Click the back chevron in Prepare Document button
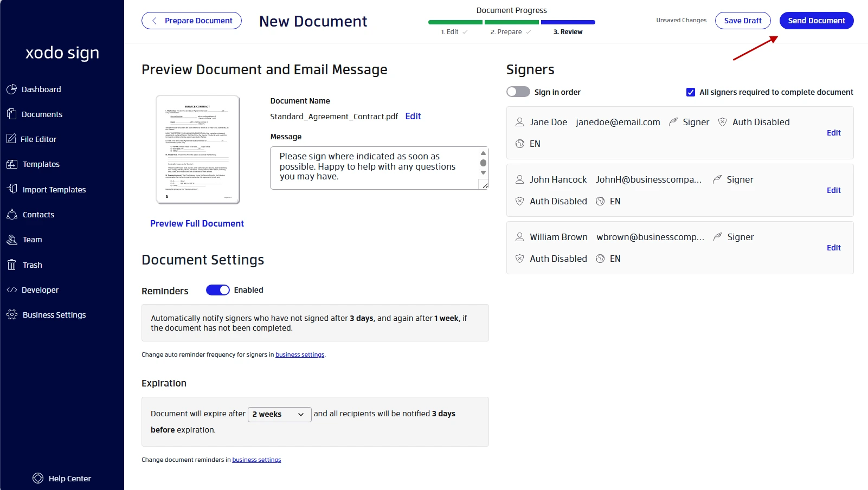 tap(155, 21)
